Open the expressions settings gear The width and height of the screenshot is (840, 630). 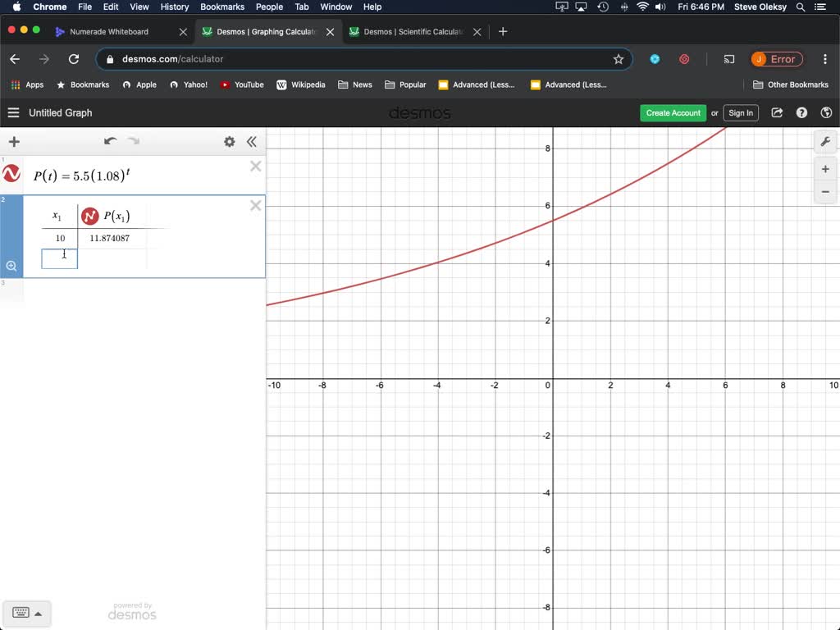pyautogui.click(x=230, y=141)
